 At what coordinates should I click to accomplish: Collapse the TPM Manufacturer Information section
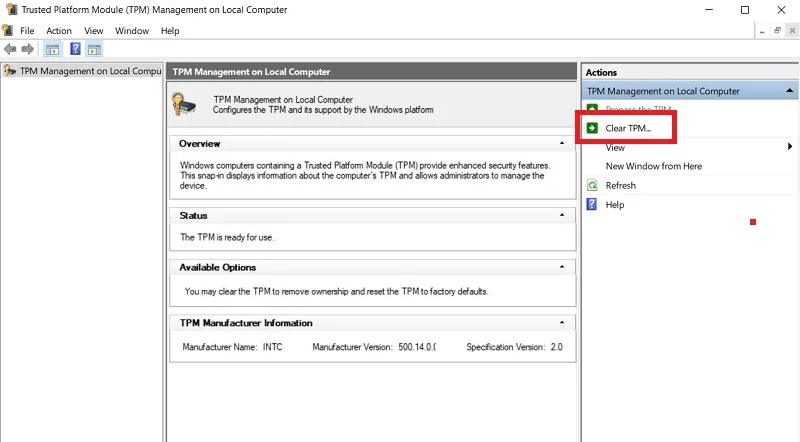562,323
